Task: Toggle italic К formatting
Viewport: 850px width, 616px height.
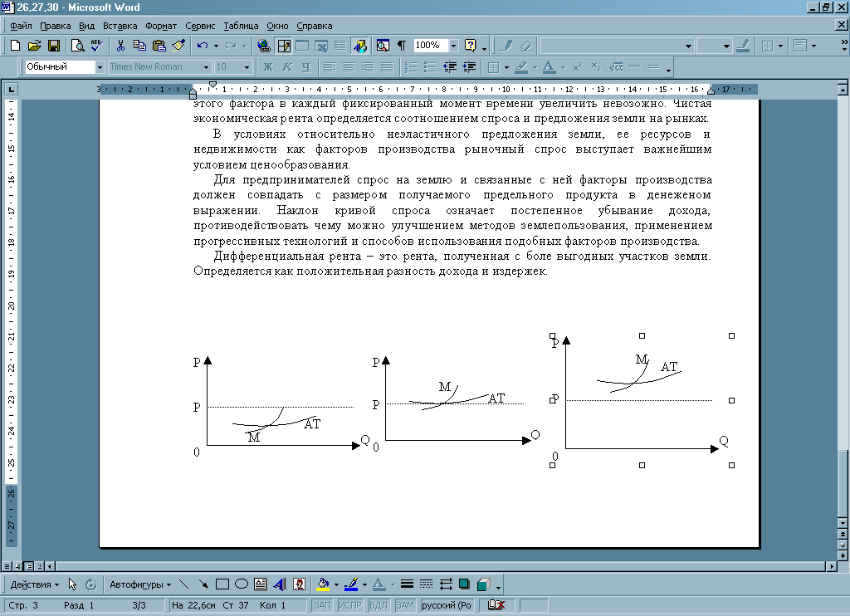Action: click(x=286, y=67)
